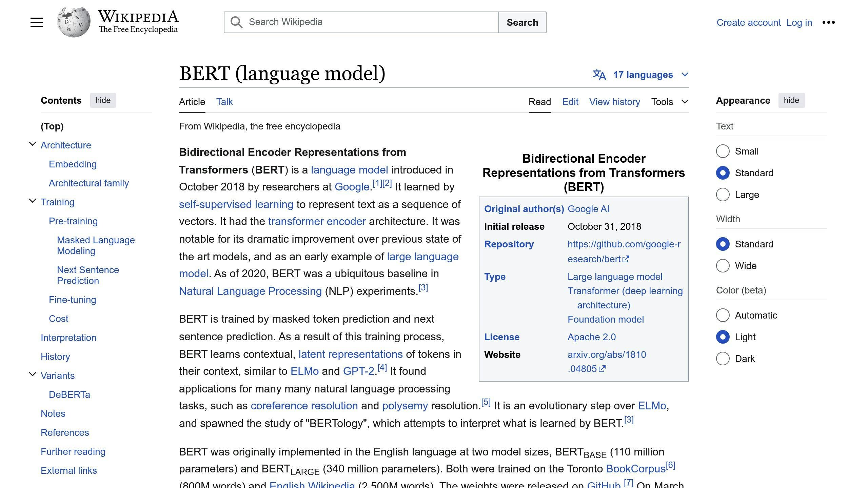Jump to DeBERTa section

[x=70, y=394]
